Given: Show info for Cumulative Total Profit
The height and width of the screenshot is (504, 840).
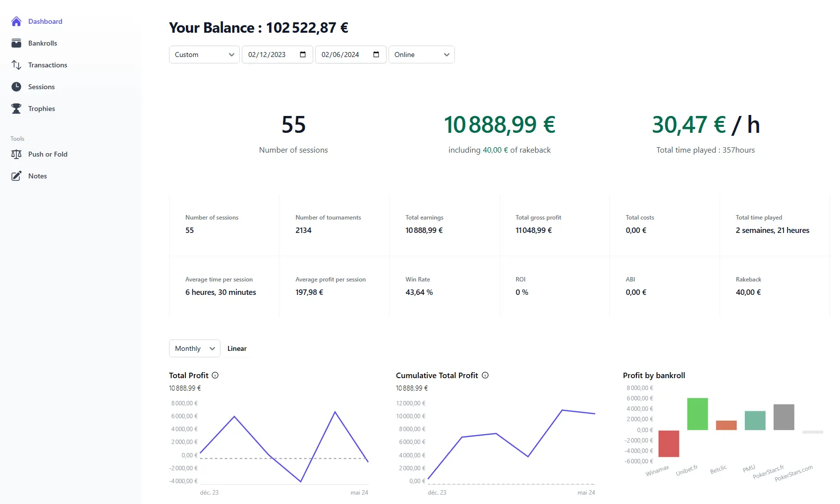Looking at the screenshot, I should pos(485,376).
